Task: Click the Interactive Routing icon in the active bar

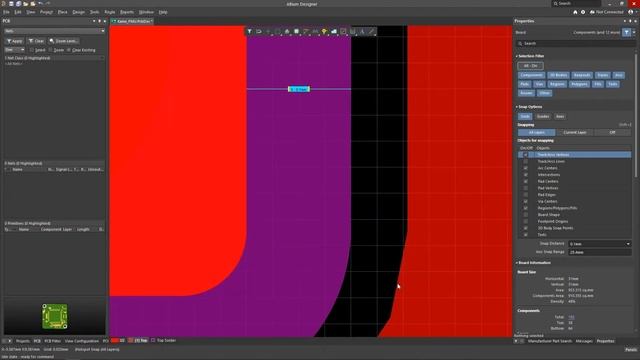Action: (306, 31)
